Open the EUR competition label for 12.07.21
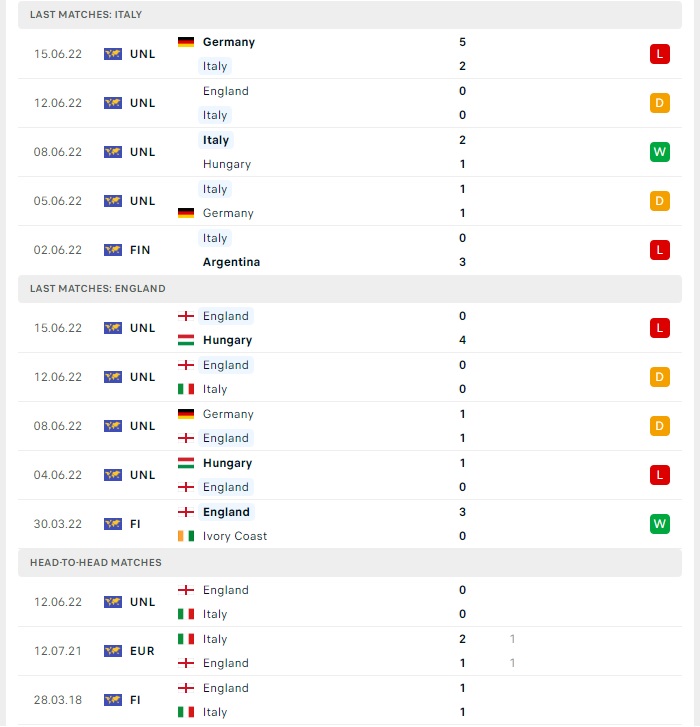 [142, 651]
